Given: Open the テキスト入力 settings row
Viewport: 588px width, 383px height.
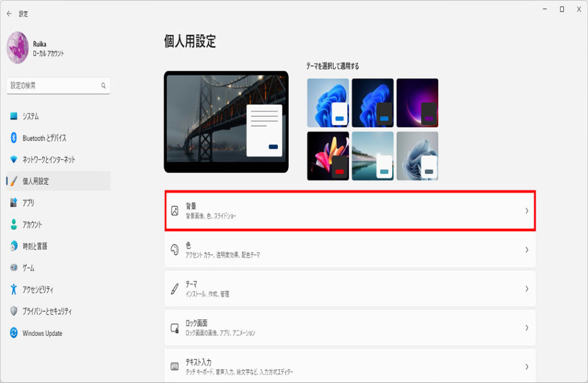Looking at the screenshot, I should point(350,366).
